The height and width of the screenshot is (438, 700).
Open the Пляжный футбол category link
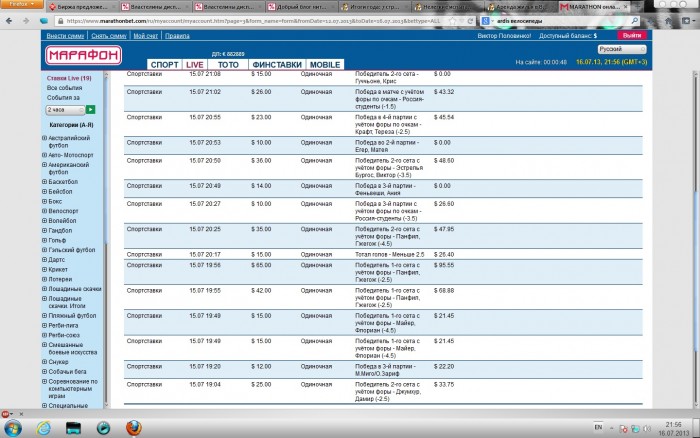[72, 316]
